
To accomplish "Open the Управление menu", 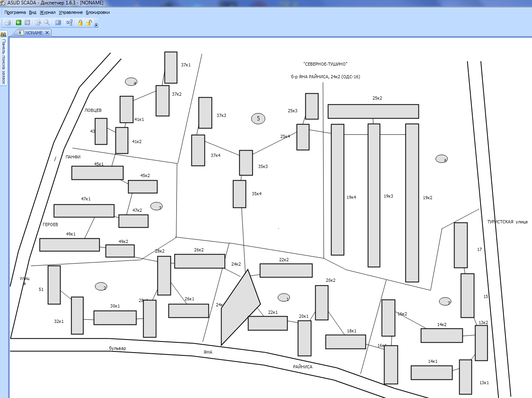I will (71, 12).
